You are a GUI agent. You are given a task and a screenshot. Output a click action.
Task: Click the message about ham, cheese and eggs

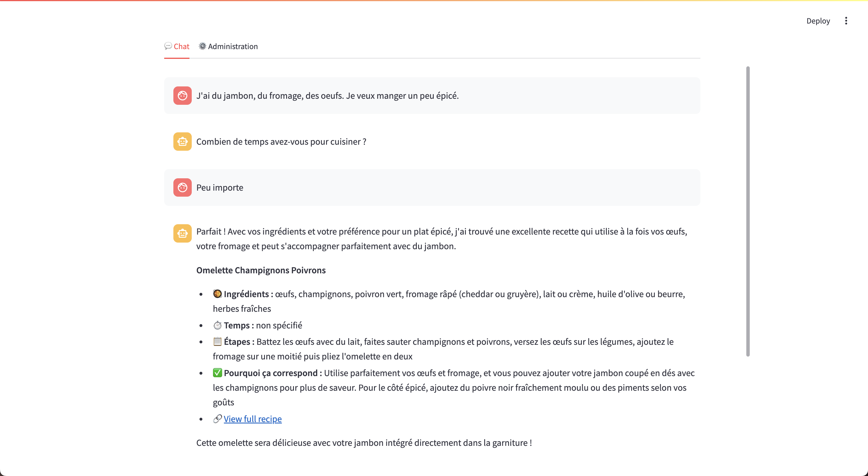click(x=327, y=96)
